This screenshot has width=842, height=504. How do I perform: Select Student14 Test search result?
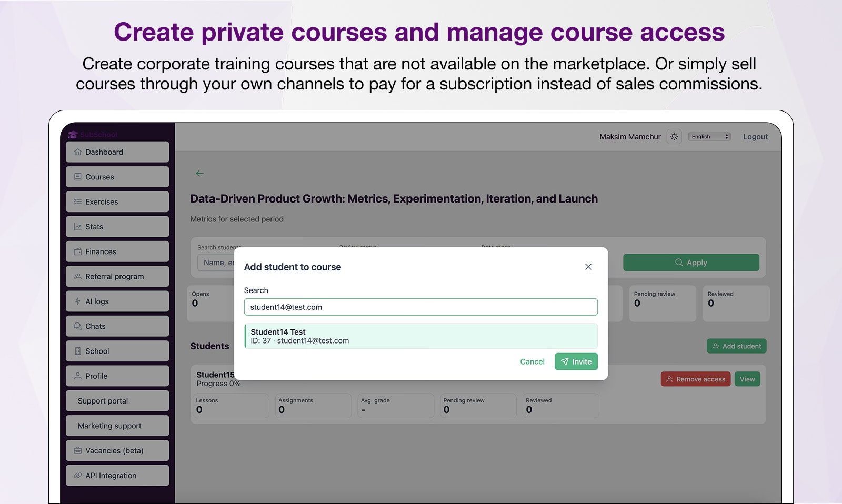420,336
